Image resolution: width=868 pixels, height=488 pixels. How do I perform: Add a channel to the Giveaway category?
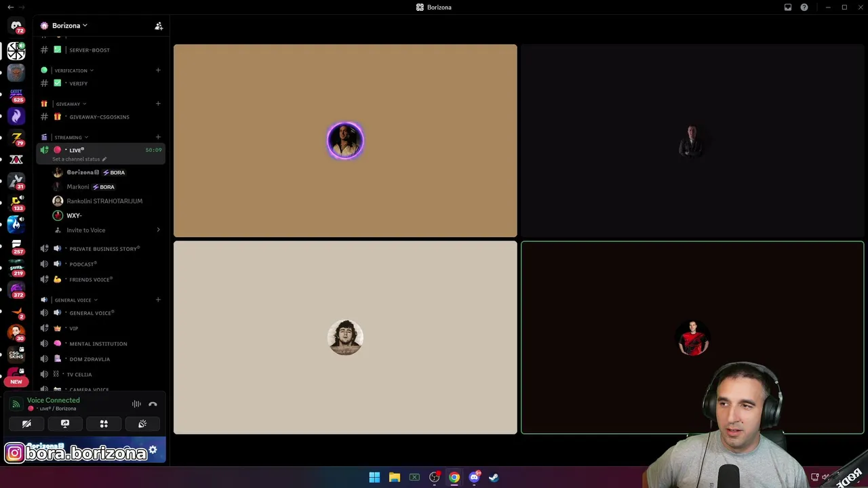coord(158,104)
